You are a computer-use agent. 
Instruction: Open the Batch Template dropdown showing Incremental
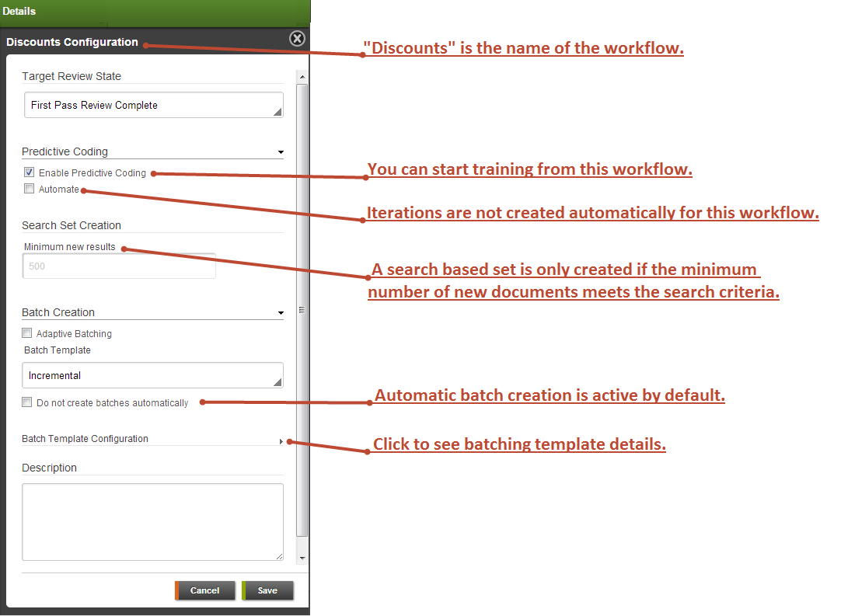153,375
